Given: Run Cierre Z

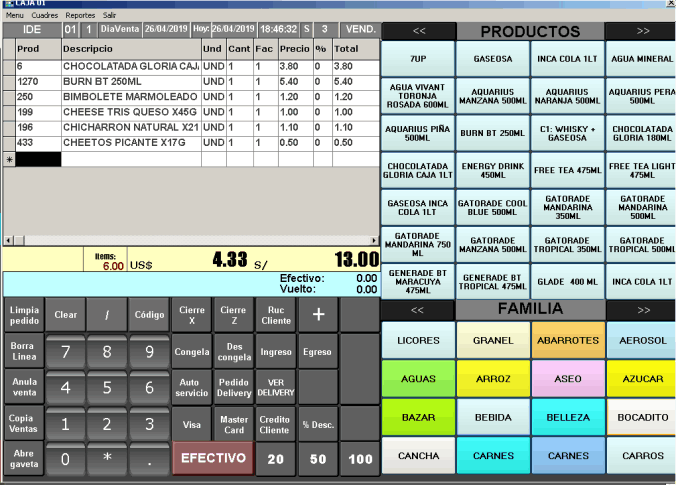Looking at the screenshot, I should pos(233,315).
